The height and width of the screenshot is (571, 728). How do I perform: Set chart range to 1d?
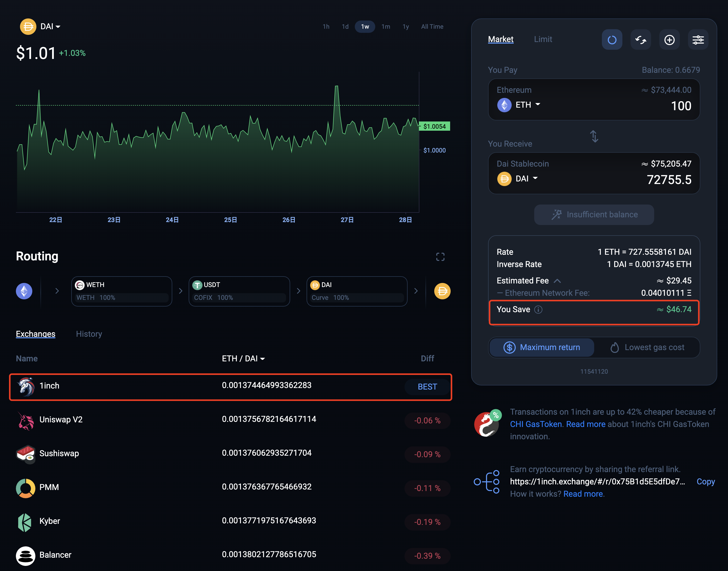tap(345, 26)
